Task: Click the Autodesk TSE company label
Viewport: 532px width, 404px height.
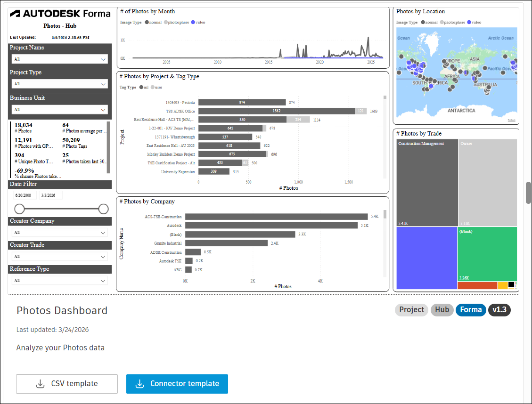Action: [x=170, y=261]
